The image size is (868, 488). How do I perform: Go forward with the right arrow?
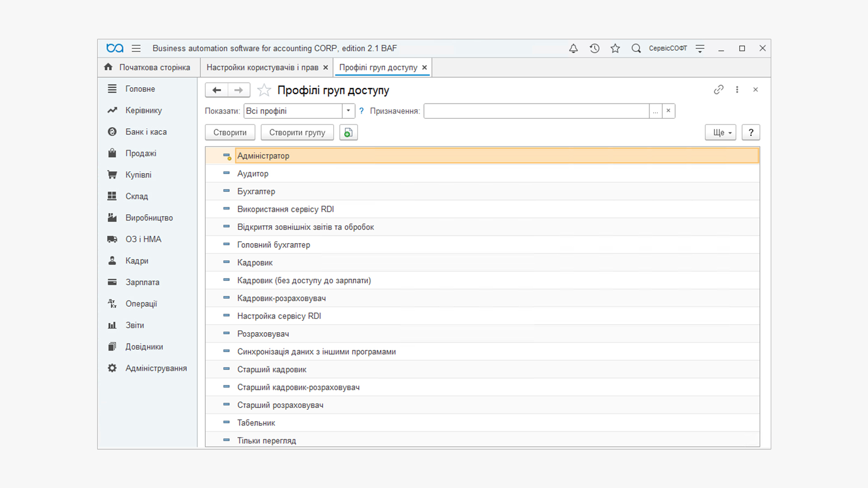[x=239, y=90]
